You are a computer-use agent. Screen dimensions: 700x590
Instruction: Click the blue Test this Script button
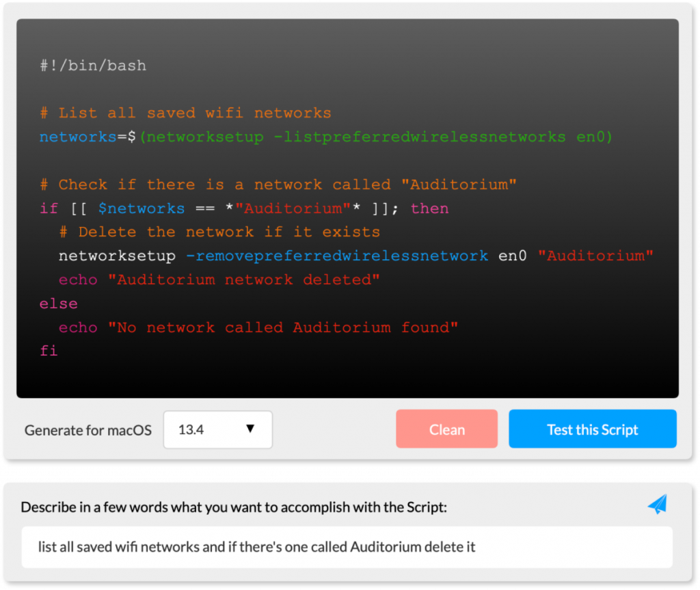click(x=592, y=429)
